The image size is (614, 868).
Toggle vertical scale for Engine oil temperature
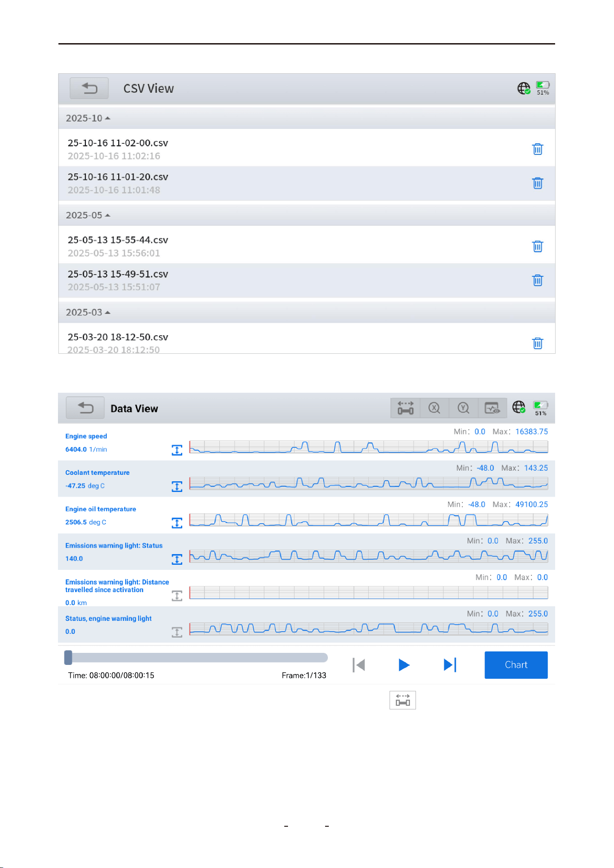pos(177,523)
